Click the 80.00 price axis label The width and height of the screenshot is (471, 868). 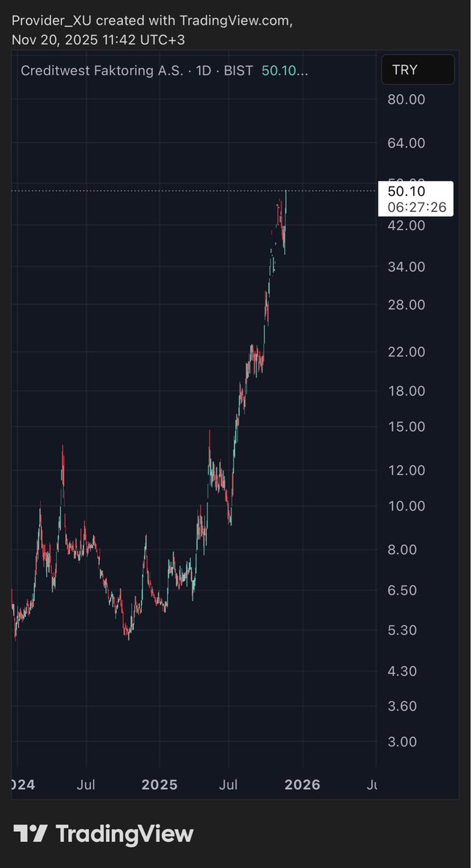pos(406,100)
